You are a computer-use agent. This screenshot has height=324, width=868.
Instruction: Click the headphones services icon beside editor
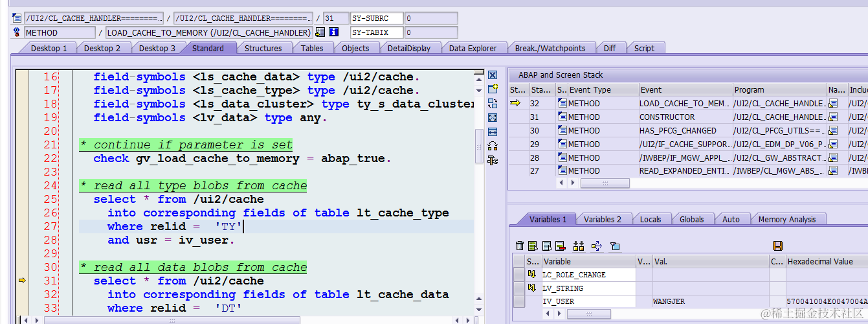pos(493,146)
